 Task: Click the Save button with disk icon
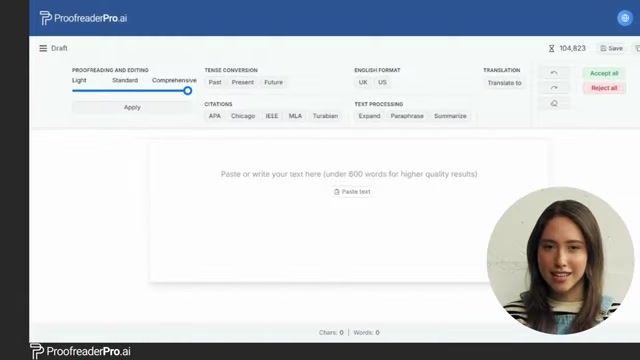611,48
